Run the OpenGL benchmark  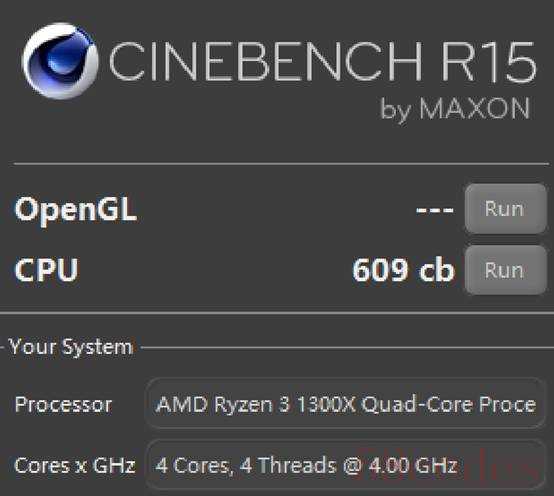506,209
